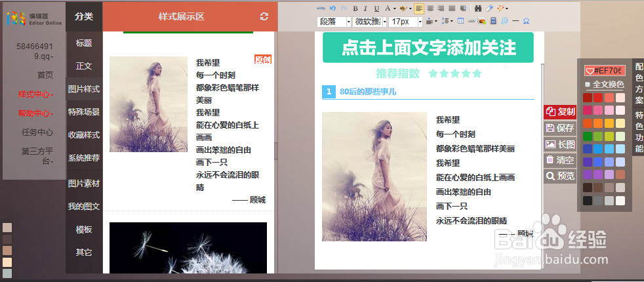Click the 预览 preview button
Screen dimensions: 644x282
tap(560, 176)
